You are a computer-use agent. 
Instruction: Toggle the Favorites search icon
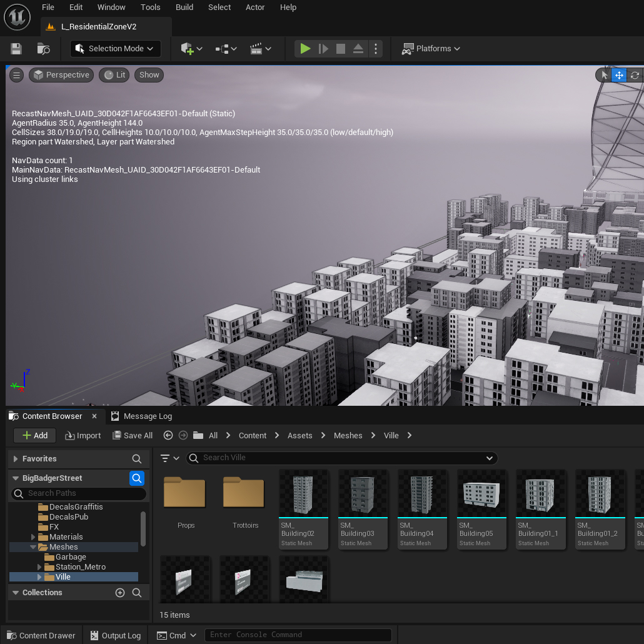[137, 459]
